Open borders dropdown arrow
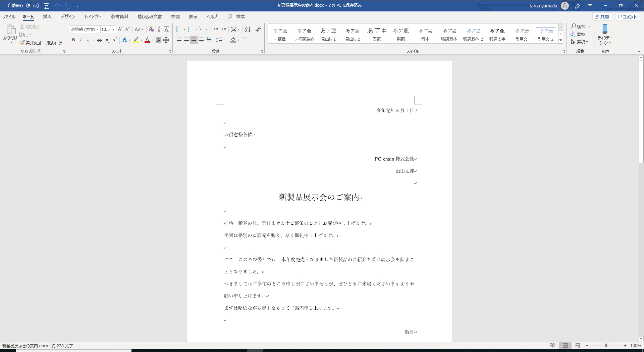Image resolution: width=644 pixels, height=352 pixels. 250,40
